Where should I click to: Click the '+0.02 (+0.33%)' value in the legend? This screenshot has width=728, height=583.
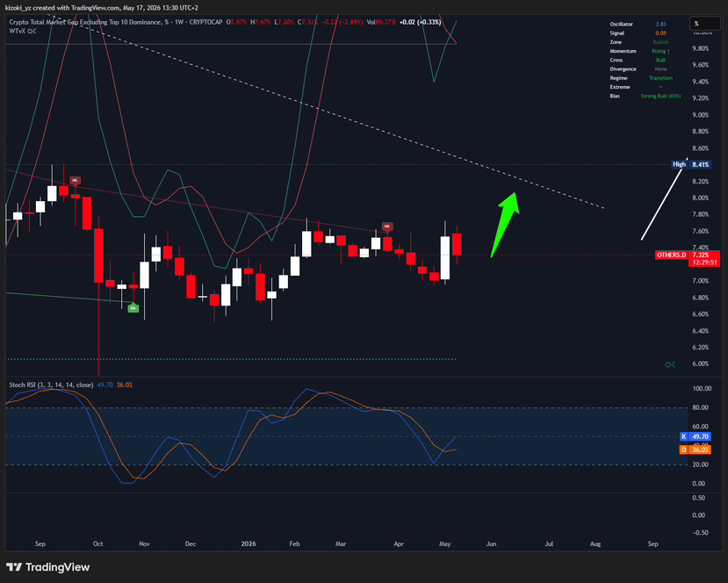point(420,22)
